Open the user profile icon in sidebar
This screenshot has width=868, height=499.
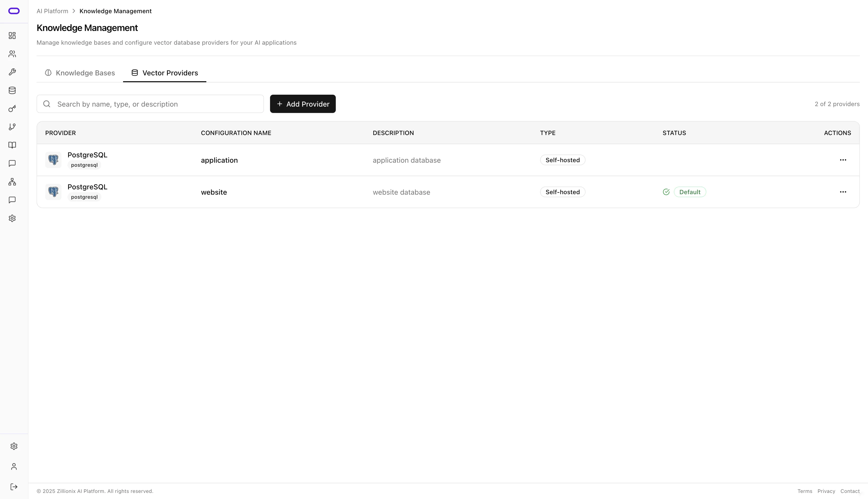pyautogui.click(x=14, y=467)
